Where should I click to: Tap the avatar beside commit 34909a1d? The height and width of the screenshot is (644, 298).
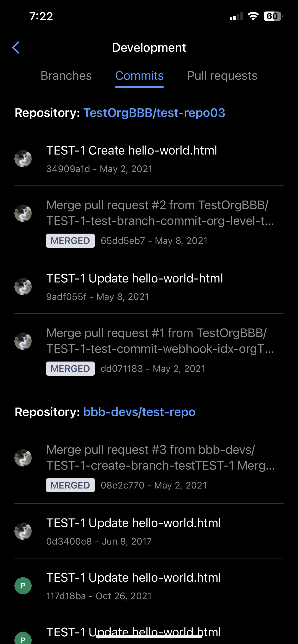point(23,159)
